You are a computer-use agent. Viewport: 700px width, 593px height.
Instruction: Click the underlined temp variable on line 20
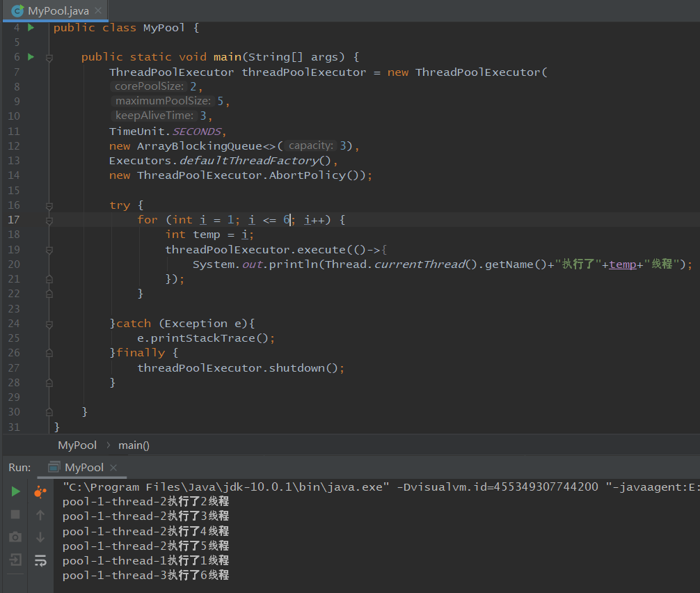(623, 264)
